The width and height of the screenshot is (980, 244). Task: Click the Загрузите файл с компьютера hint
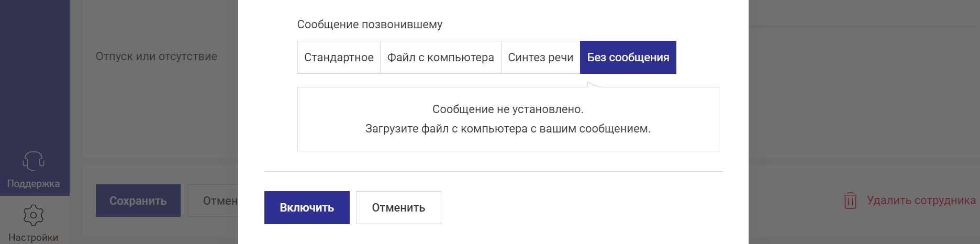508,129
